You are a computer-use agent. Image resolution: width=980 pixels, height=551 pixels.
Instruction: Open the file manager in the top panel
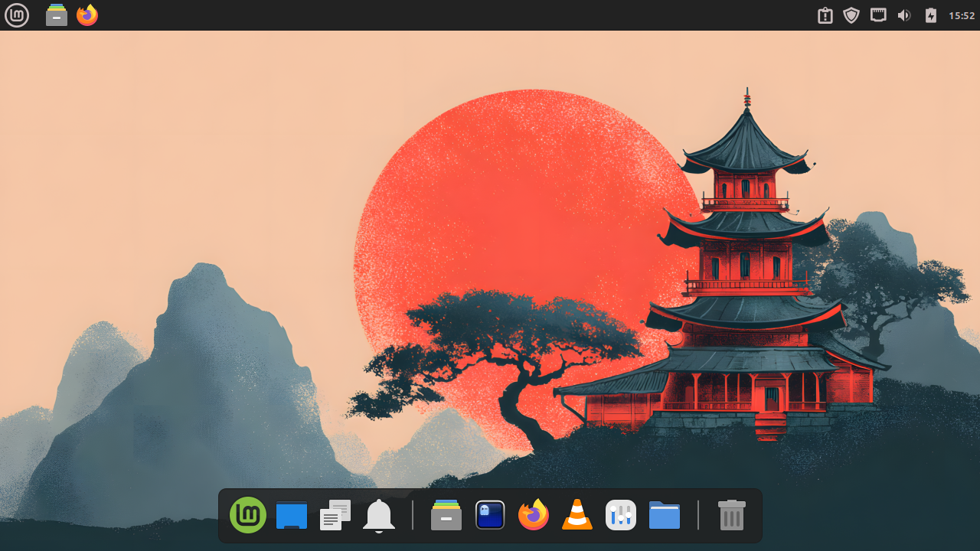[56, 15]
